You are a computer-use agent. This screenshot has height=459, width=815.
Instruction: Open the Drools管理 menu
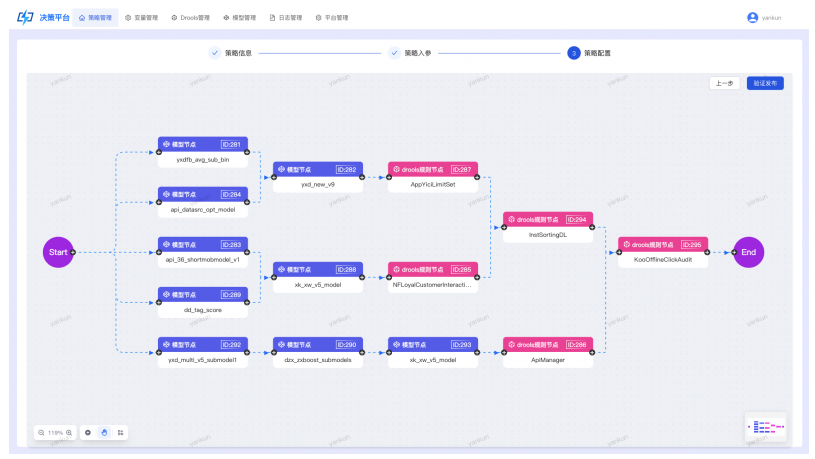[190, 17]
